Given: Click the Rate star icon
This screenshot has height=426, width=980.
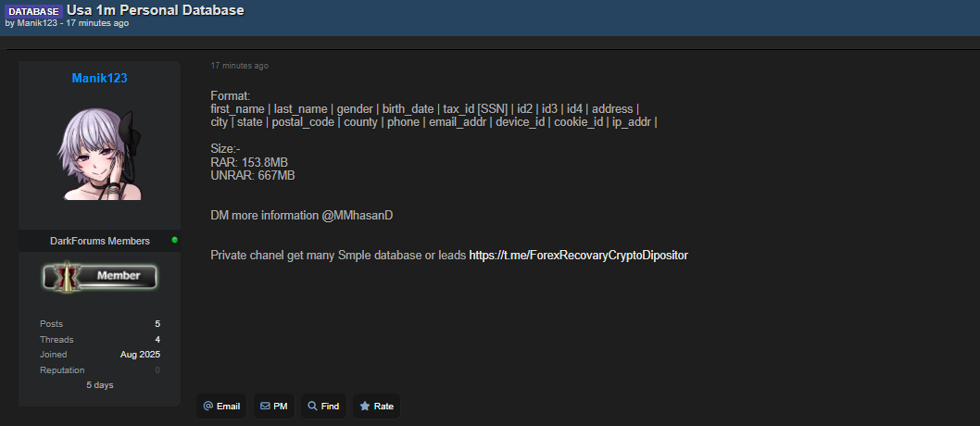Looking at the screenshot, I should 365,406.
